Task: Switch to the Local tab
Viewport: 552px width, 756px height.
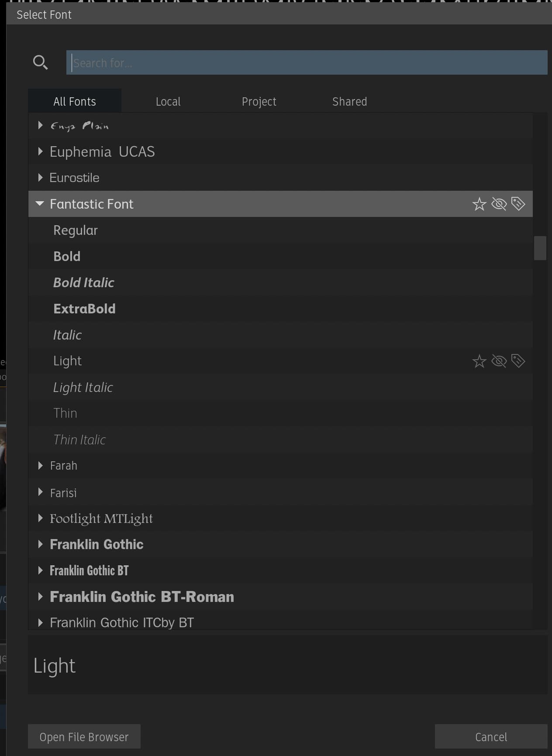Action: coord(168,102)
